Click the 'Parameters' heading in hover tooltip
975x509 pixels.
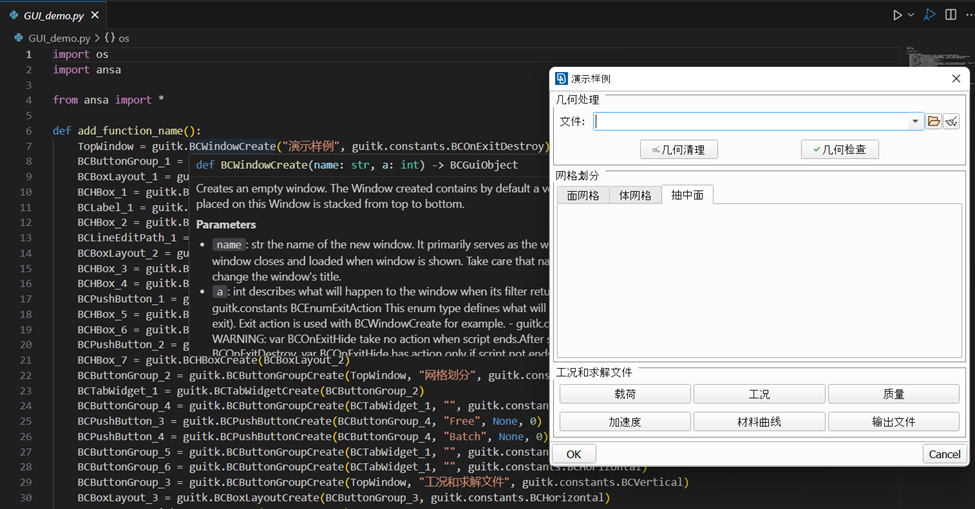[x=226, y=224]
